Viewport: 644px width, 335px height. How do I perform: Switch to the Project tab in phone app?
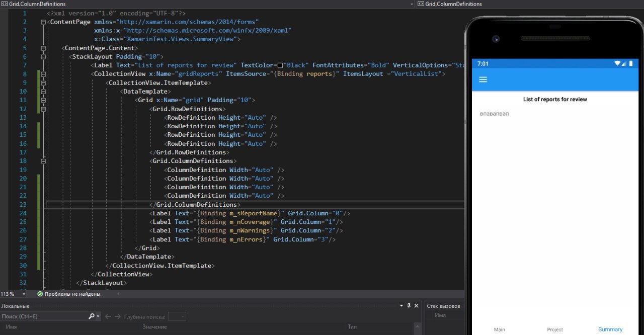[x=555, y=329]
